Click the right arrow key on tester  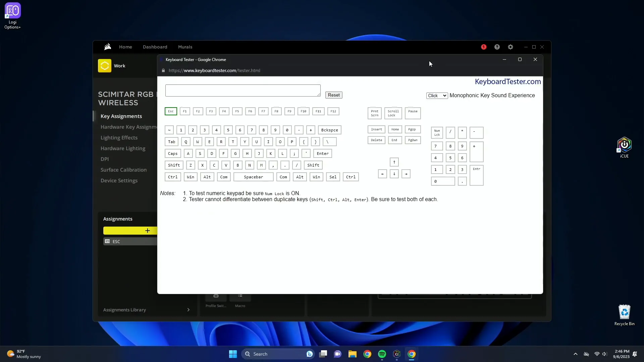406,174
